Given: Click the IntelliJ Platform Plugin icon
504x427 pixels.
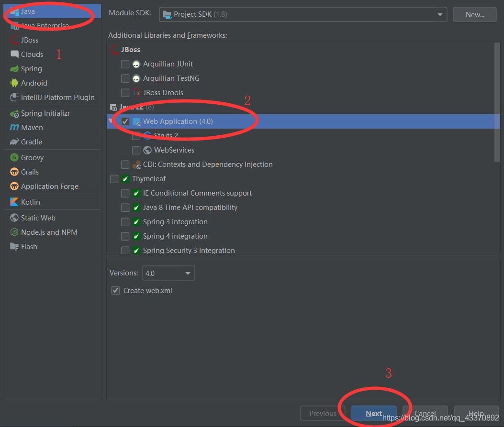Looking at the screenshot, I should pos(14,97).
